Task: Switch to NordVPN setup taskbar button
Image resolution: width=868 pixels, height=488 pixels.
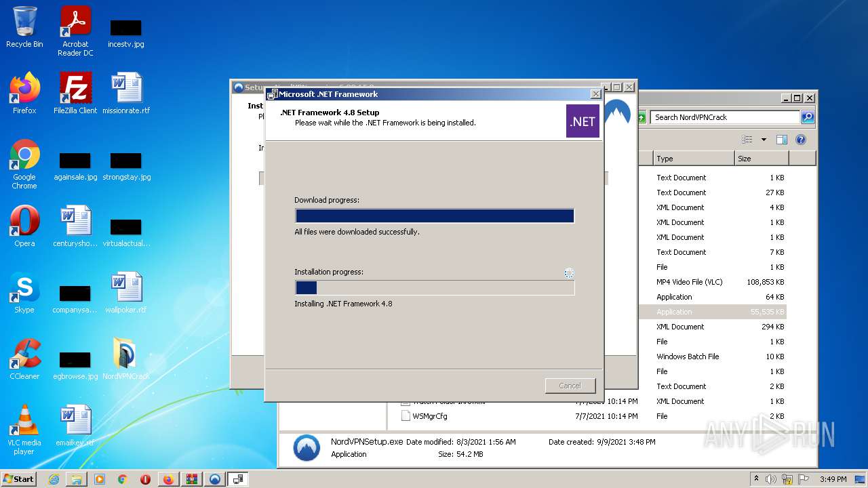Action: (x=214, y=479)
